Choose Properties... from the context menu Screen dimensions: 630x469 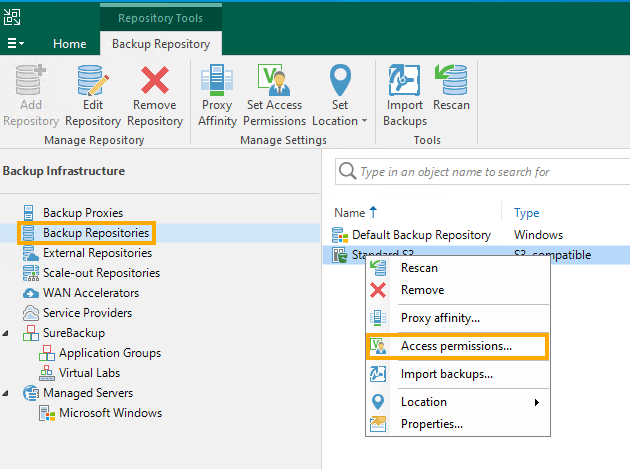457,424
